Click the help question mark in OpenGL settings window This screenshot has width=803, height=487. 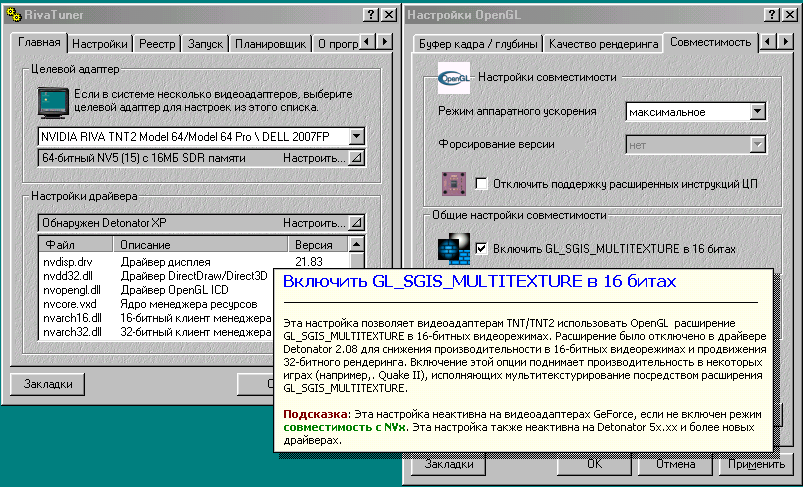[771, 14]
